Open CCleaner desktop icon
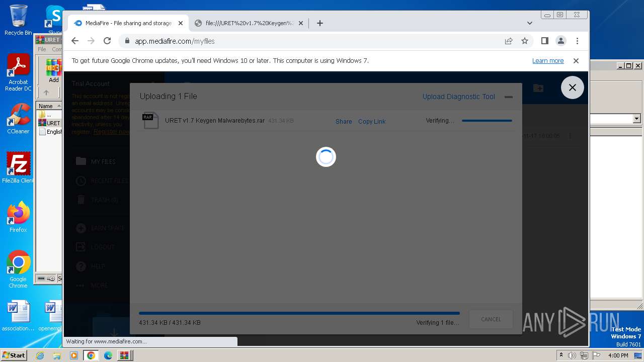Viewport: 644px width, 362px height. click(x=18, y=119)
